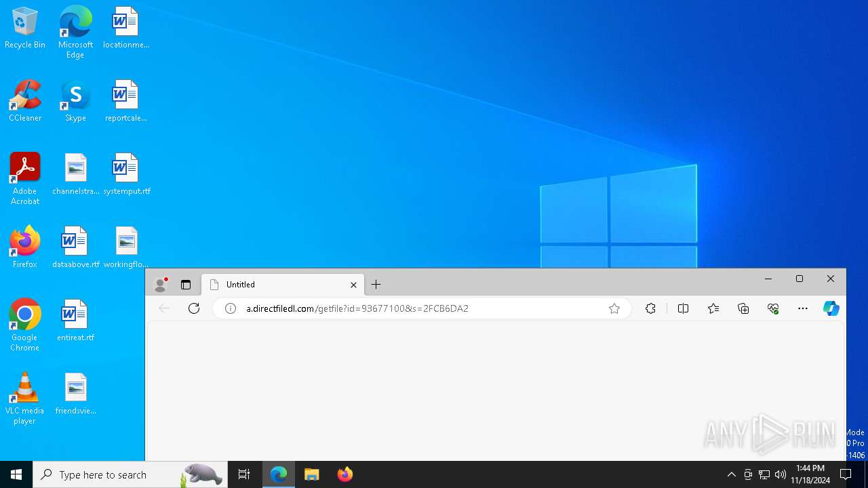Open the Recycle Bin desktop icon
This screenshot has width=868, height=488.
(x=25, y=28)
